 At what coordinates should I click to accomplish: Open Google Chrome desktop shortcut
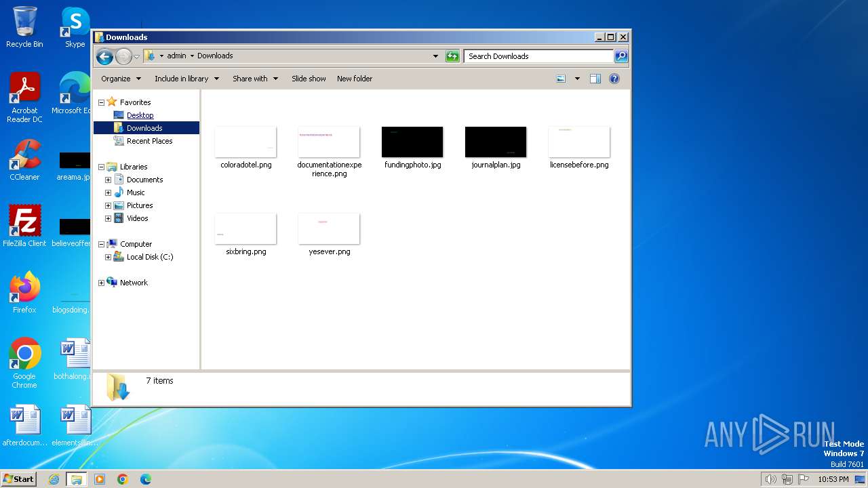click(x=24, y=363)
